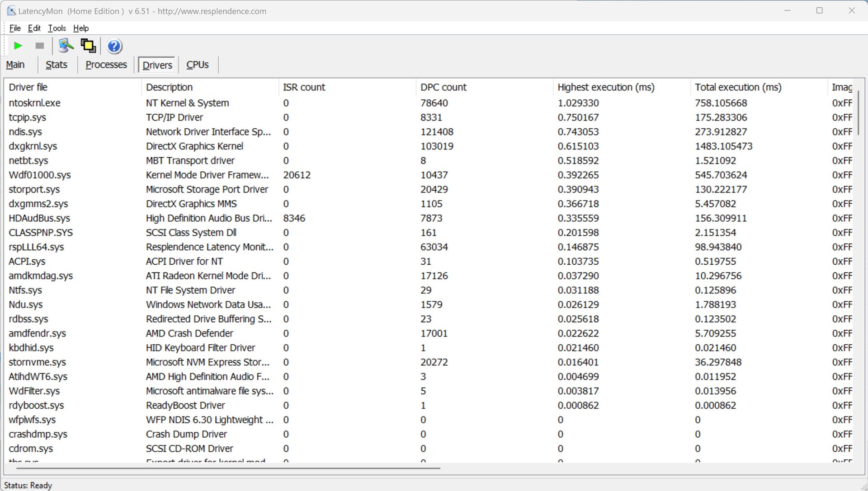Viewport: 868px width, 491px height.
Task: Open the Edit menu
Action: point(34,28)
